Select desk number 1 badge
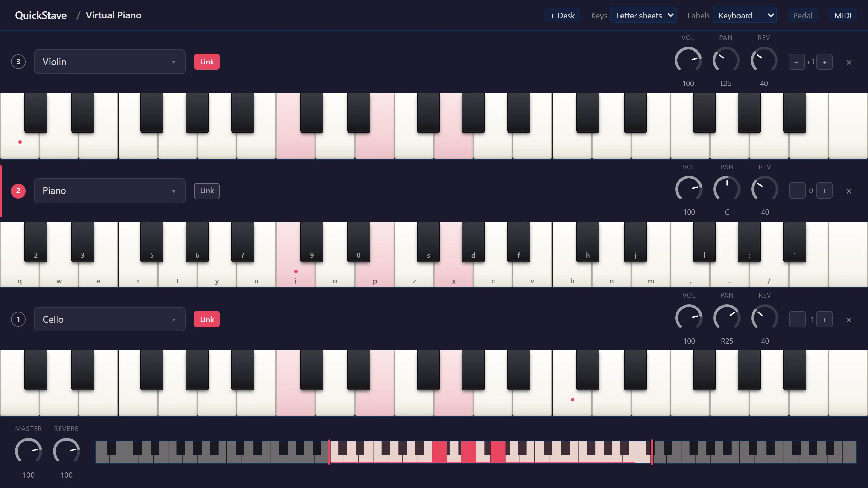This screenshot has width=868, height=488. (x=18, y=319)
